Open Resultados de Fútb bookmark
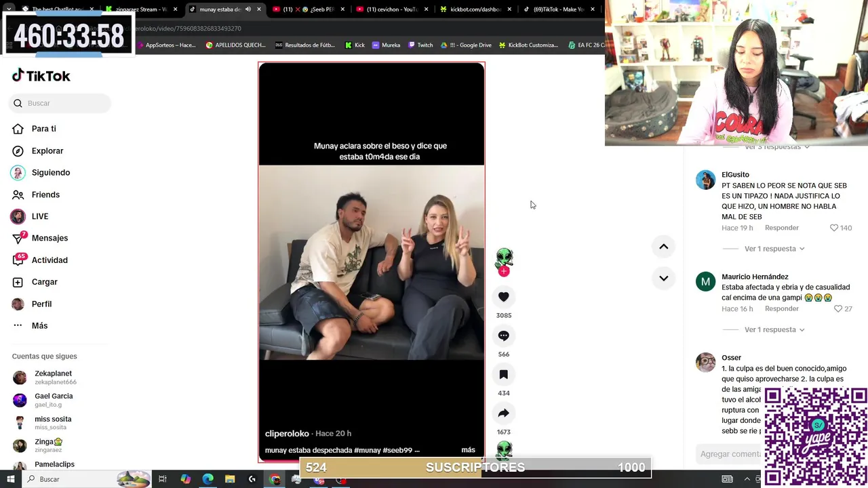 (x=304, y=45)
